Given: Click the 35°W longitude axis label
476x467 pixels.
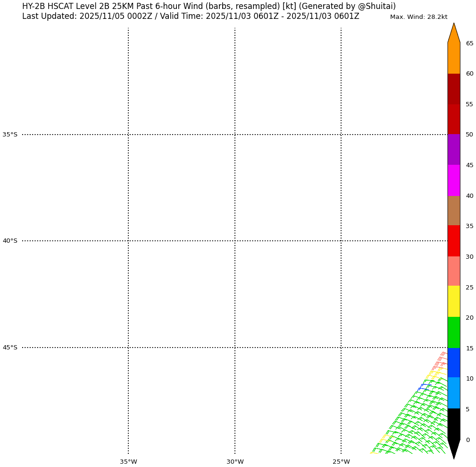Looking at the screenshot, I should coord(128,462).
